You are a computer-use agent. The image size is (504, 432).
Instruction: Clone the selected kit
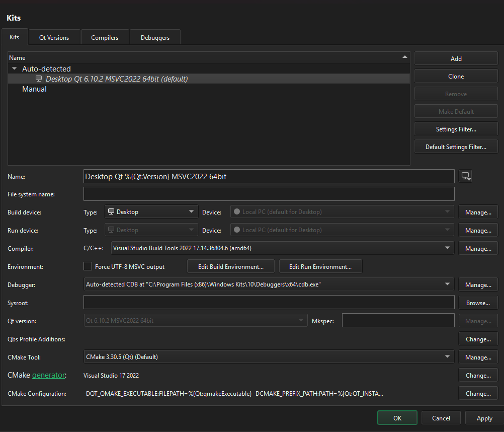coord(456,77)
